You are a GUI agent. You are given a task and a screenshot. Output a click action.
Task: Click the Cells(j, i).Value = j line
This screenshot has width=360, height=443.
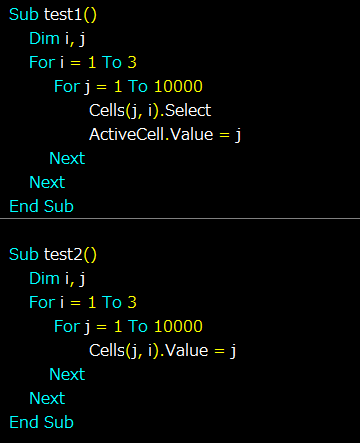(163, 351)
